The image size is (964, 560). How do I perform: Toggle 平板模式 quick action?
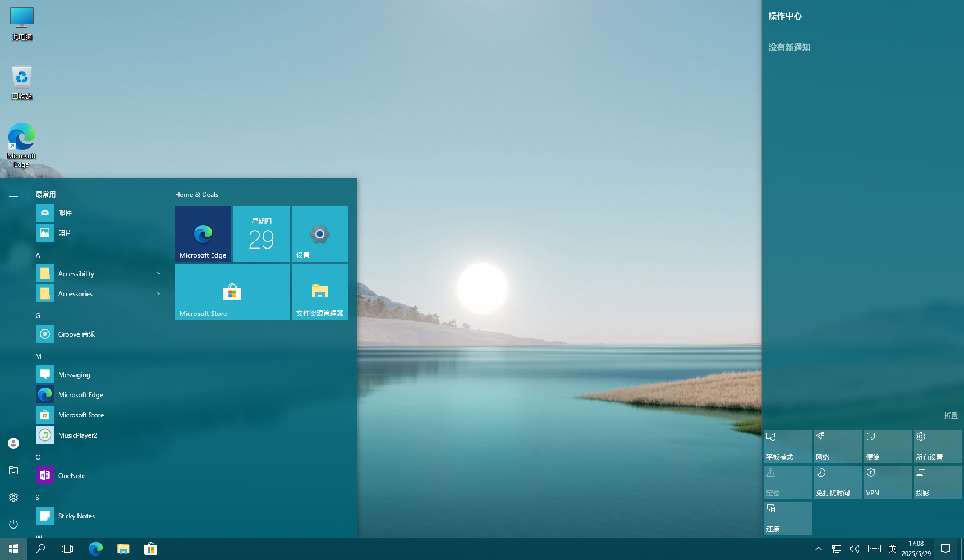click(x=787, y=447)
